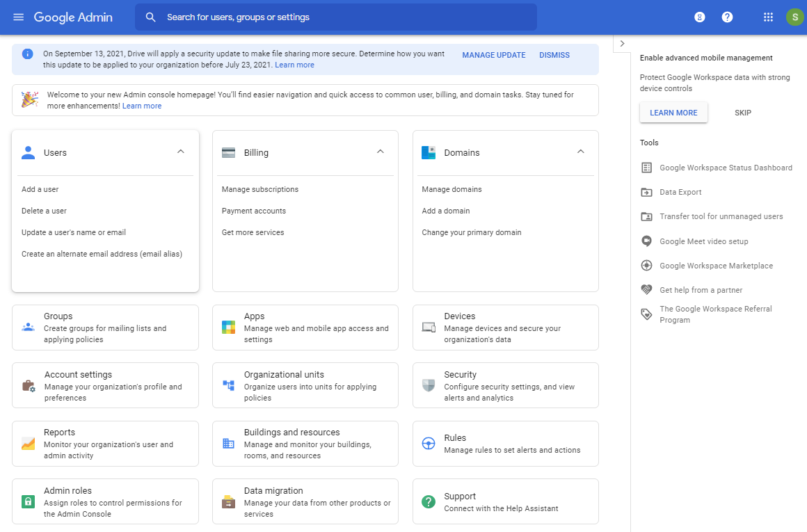Click the LEARN MORE button

(673, 113)
